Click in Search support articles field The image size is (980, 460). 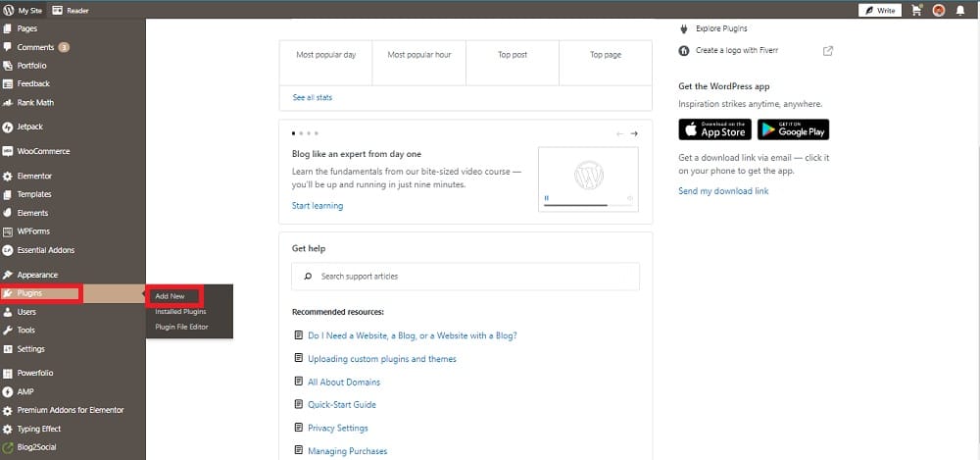[x=465, y=277]
